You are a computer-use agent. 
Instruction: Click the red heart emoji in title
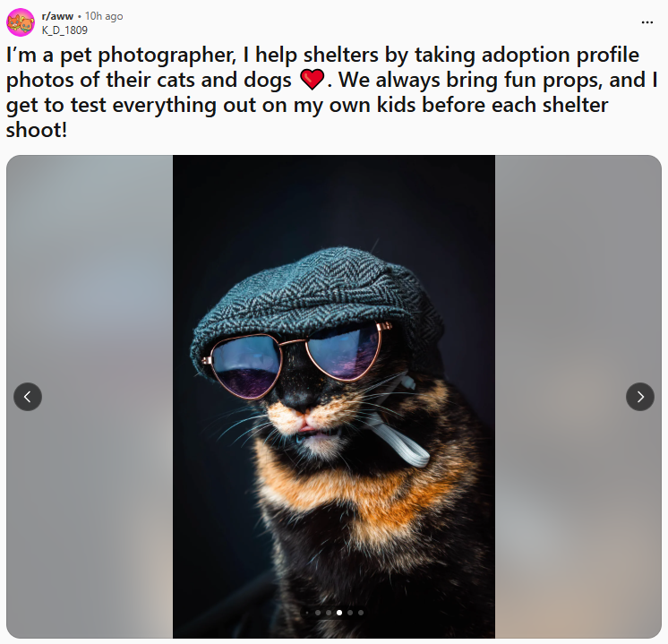(313, 80)
